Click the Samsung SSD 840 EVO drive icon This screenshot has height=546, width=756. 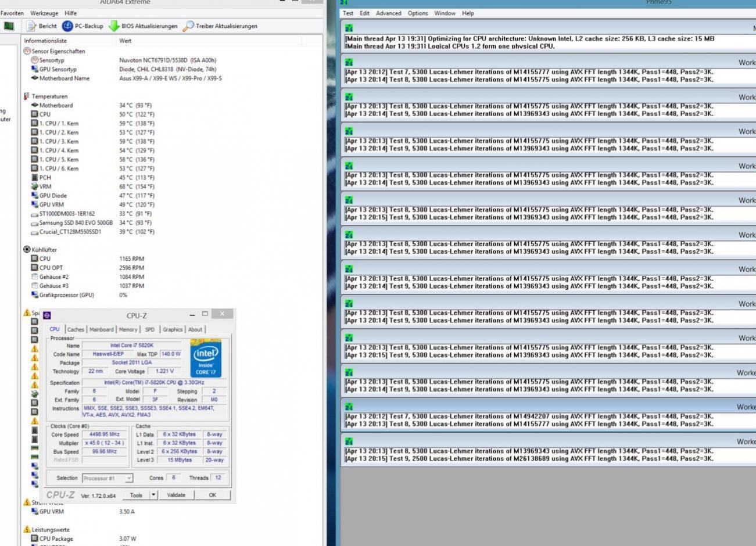pyautogui.click(x=35, y=222)
